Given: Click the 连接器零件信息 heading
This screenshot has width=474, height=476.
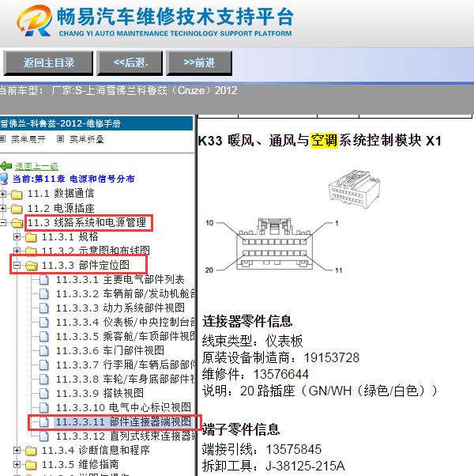Looking at the screenshot, I should (x=247, y=321).
